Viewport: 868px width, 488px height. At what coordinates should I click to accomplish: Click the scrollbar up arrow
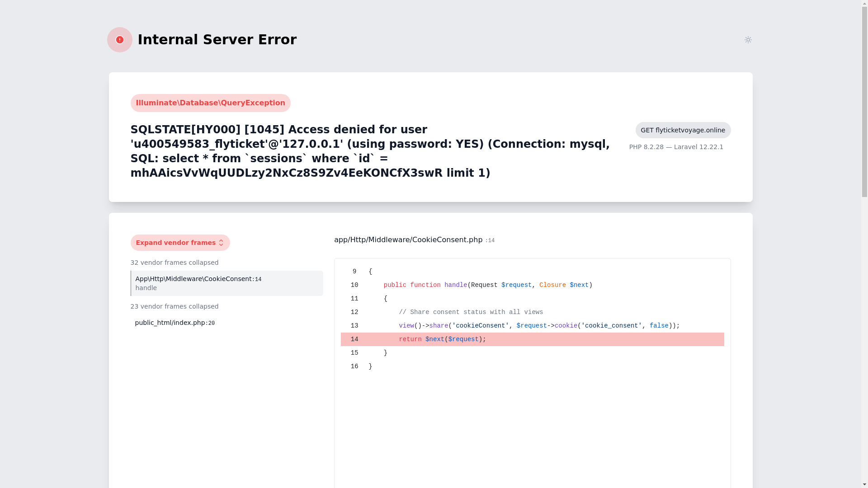pos(864,4)
